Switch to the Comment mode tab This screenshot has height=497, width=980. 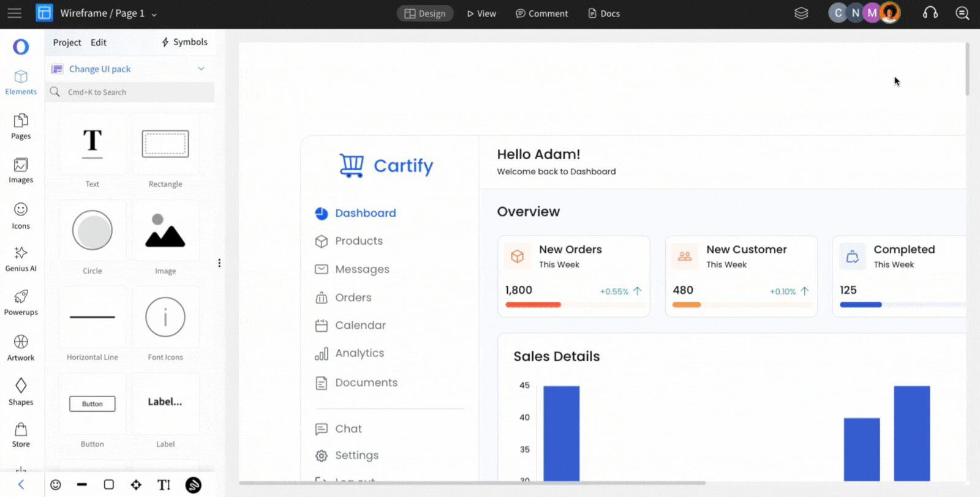coord(541,13)
